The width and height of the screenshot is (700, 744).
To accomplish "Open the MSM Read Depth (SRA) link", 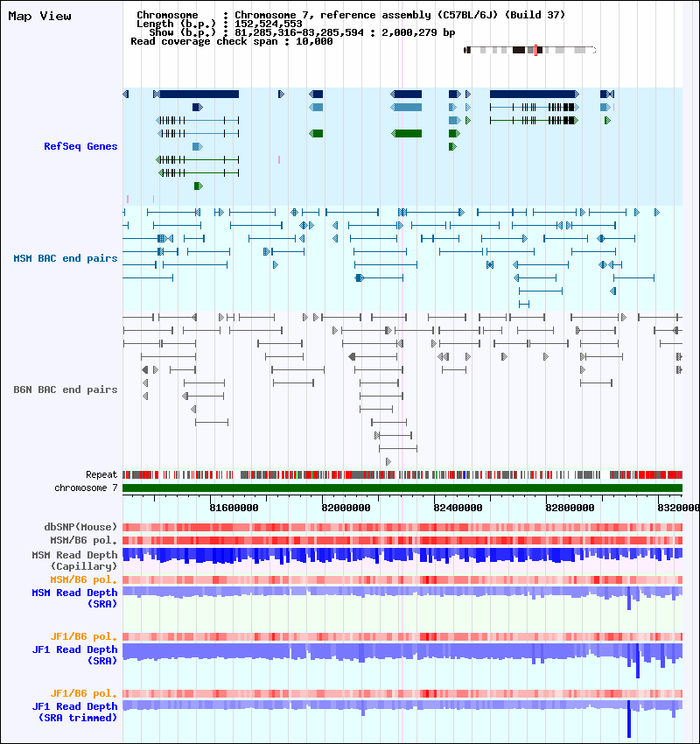I will (74, 598).
